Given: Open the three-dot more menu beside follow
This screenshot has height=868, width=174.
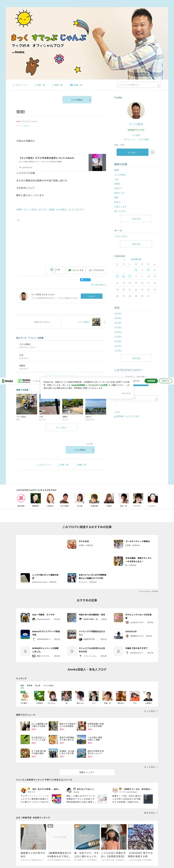Looking at the screenshot, I should click(x=152, y=152).
